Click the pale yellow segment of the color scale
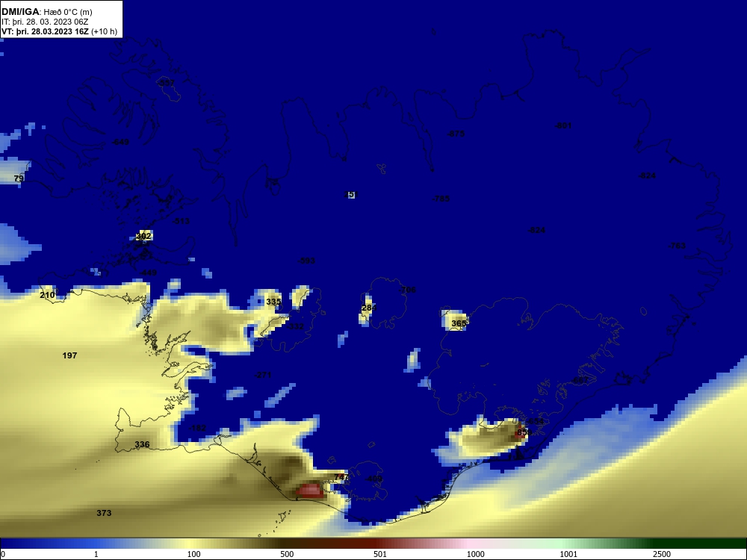Viewport: 747px width, 560px height. pos(188,544)
